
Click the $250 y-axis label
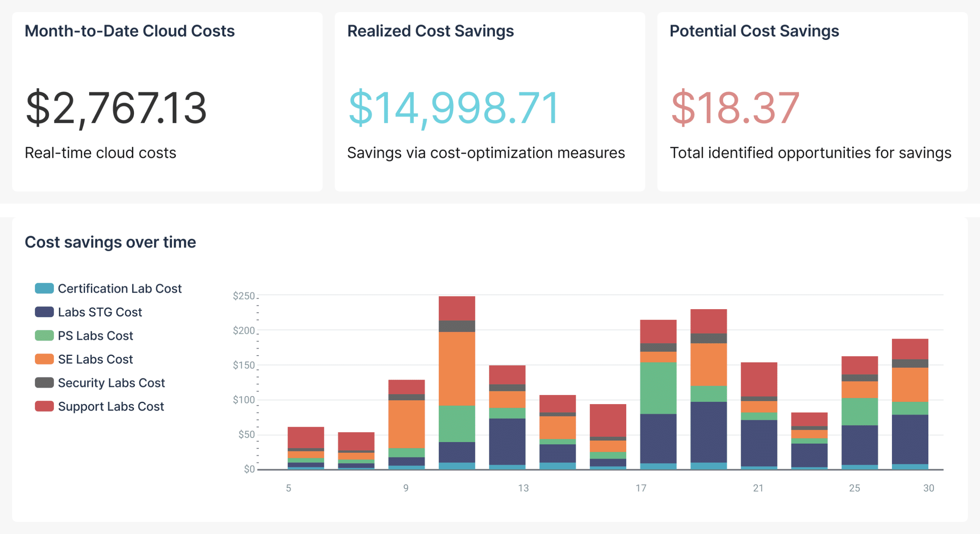[244, 295]
